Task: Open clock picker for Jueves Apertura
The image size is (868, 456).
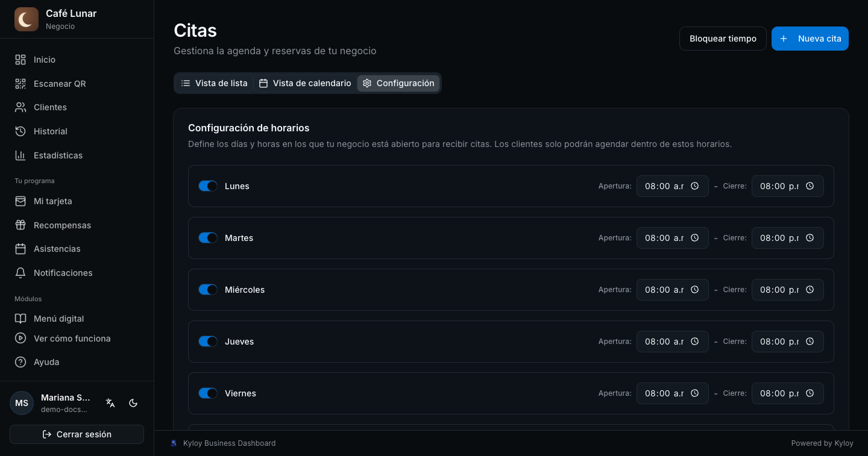Action: 694,342
